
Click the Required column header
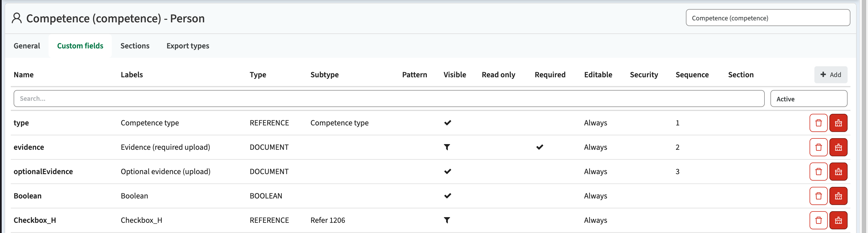[551, 75]
